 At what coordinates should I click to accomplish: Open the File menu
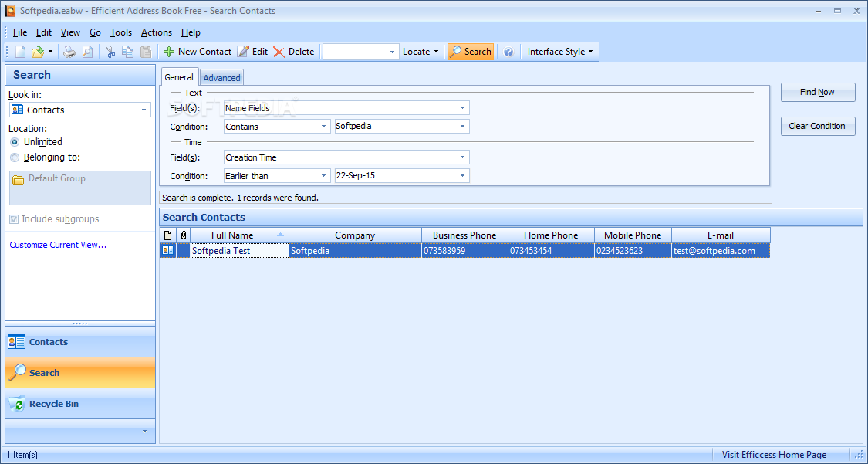(20, 32)
